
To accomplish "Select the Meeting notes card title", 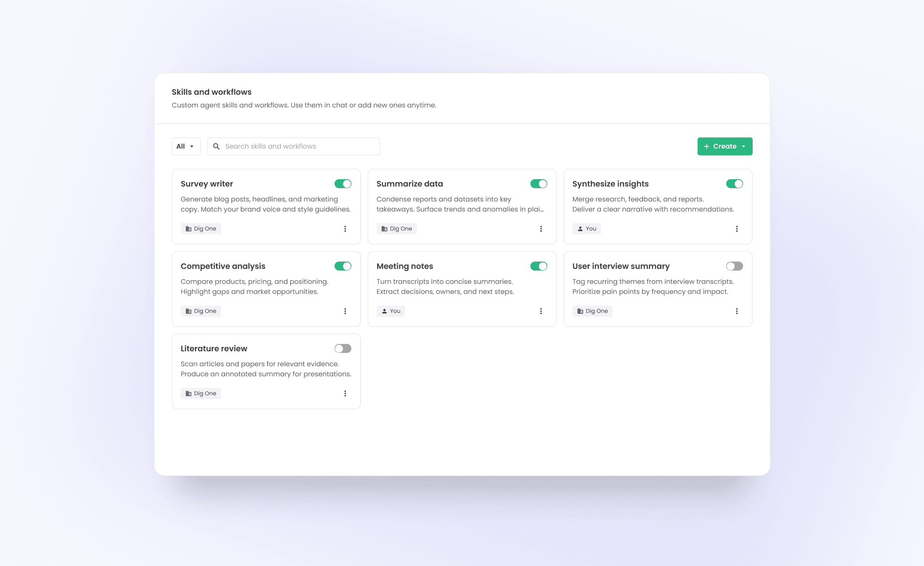I will pos(405,266).
